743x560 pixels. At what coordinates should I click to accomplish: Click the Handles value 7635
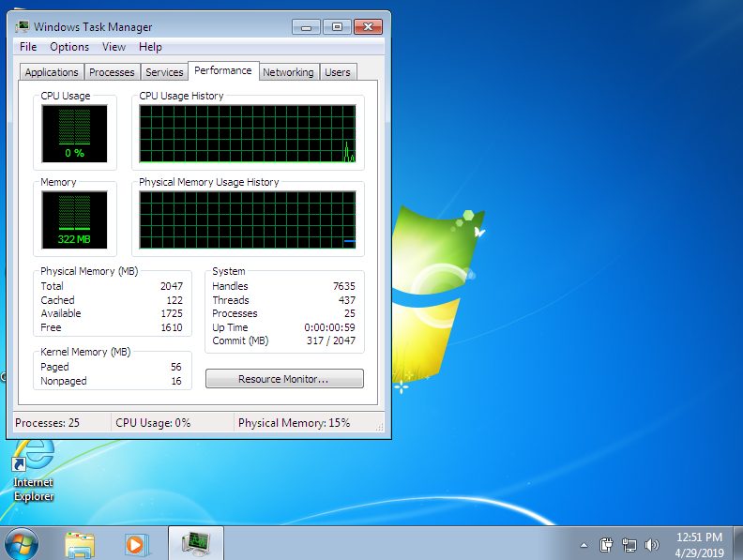344,286
